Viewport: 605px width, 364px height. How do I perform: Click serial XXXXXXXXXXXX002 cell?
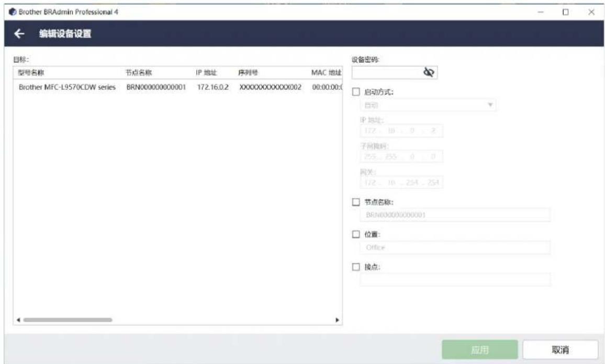coord(270,87)
